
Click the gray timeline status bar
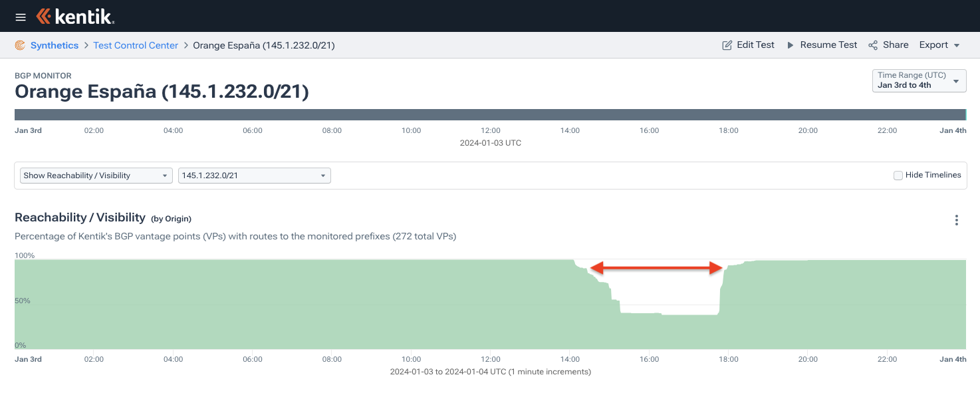tap(490, 114)
